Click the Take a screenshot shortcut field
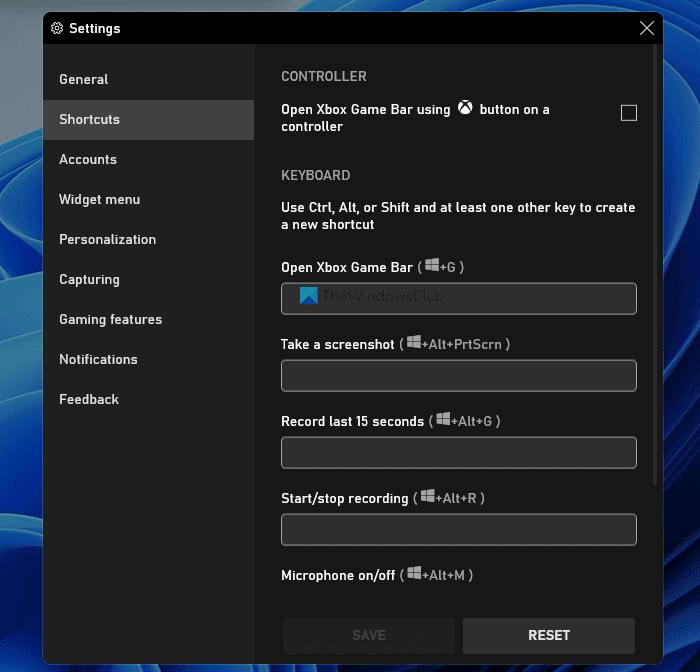Image resolution: width=700 pixels, height=672 pixels. 458,376
